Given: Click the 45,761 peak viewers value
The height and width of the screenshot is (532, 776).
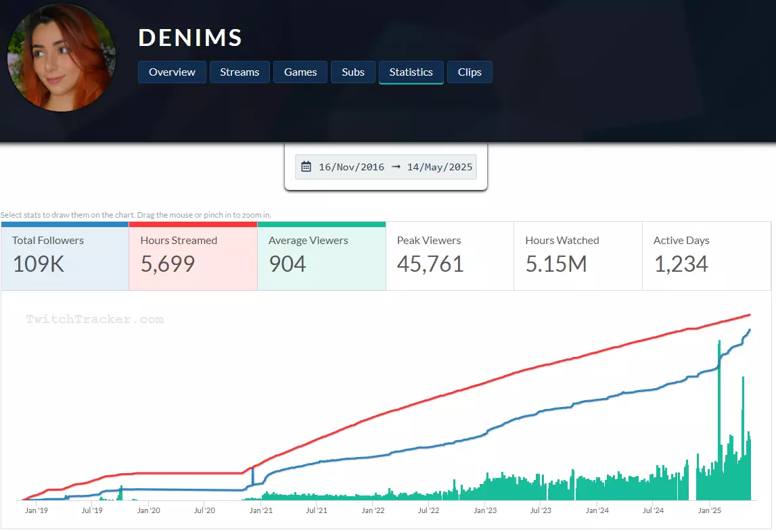Looking at the screenshot, I should click(x=430, y=264).
